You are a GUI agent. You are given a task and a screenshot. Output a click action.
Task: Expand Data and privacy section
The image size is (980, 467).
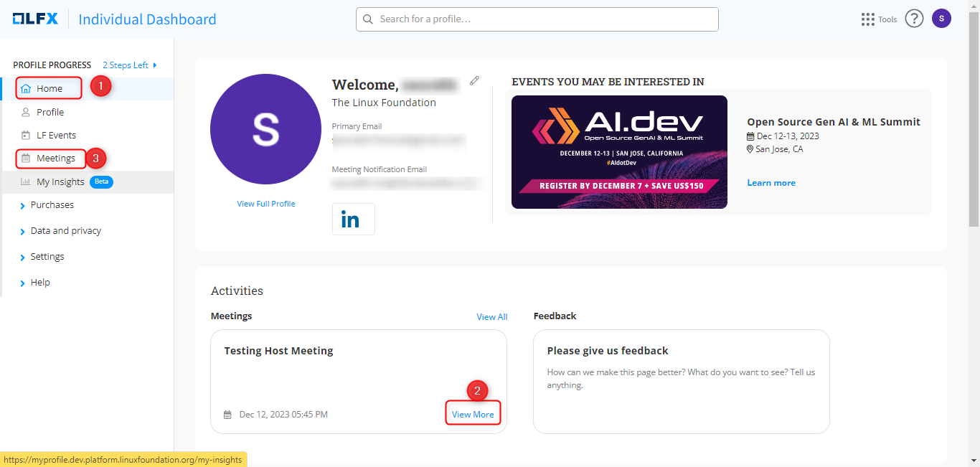click(65, 231)
